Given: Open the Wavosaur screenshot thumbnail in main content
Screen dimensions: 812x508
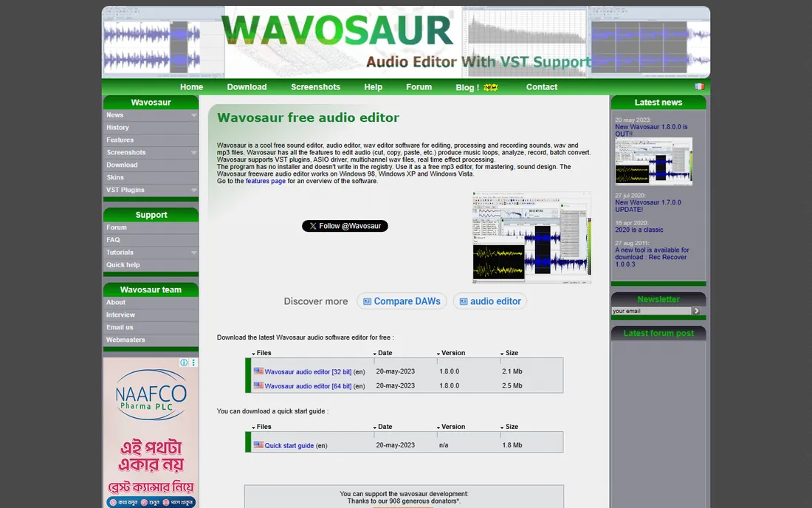Looking at the screenshot, I should (531, 238).
